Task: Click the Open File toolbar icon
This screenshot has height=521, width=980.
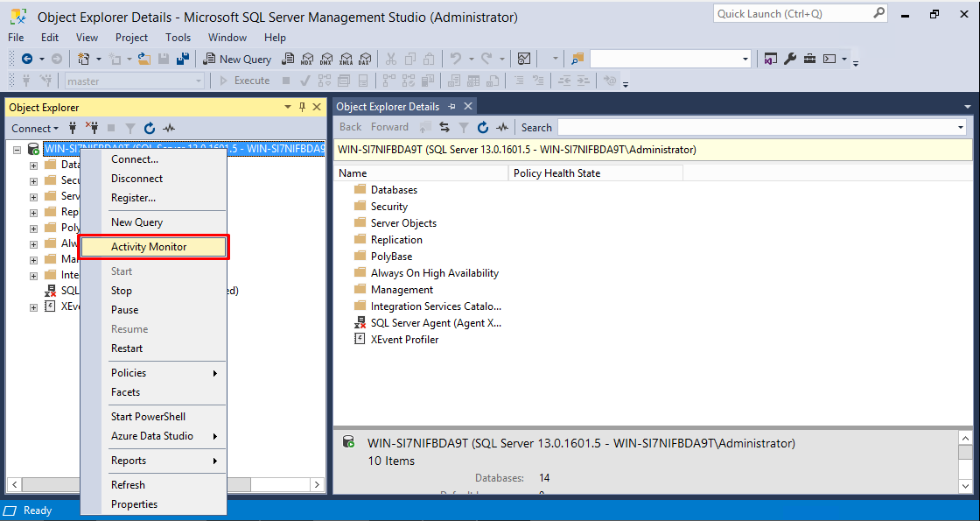Action: (143, 59)
